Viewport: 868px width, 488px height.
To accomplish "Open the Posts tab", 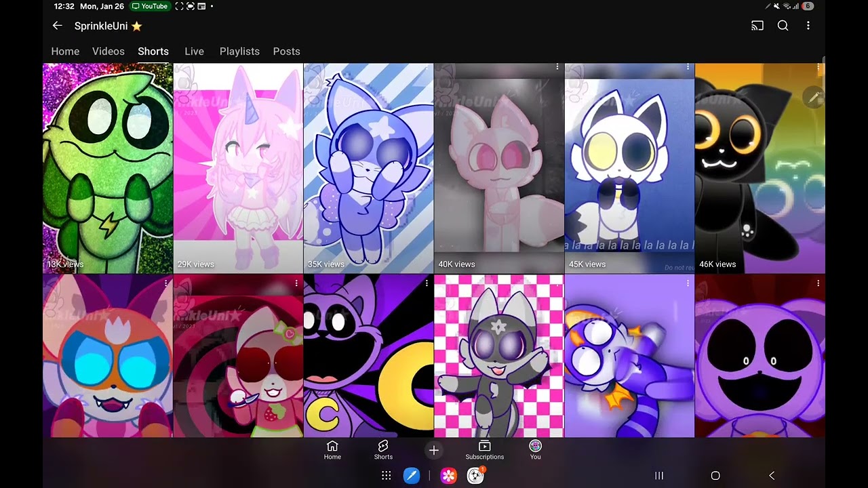I will tap(286, 52).
